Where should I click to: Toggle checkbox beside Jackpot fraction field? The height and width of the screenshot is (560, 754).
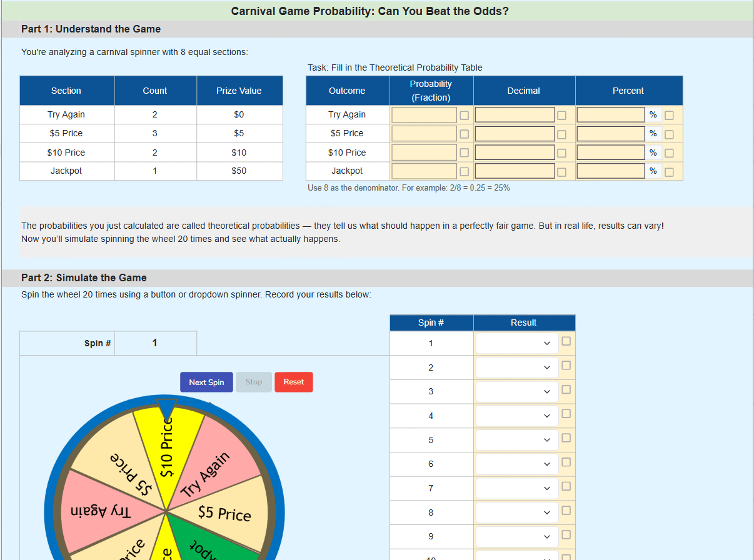point(464,172)
